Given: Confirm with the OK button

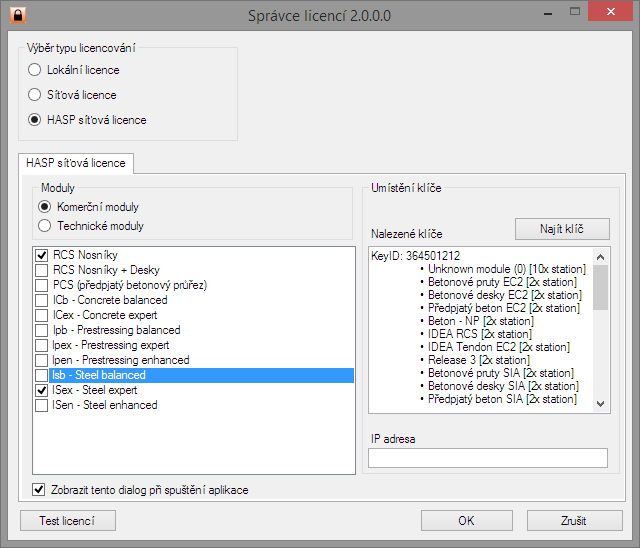Looking at the screenshot, I should point(467,521).
